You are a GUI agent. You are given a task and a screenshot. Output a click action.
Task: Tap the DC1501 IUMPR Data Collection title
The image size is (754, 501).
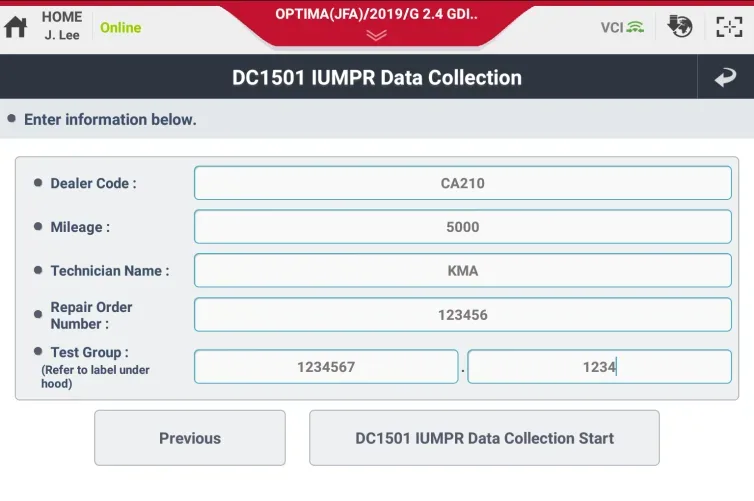(377, 77)
